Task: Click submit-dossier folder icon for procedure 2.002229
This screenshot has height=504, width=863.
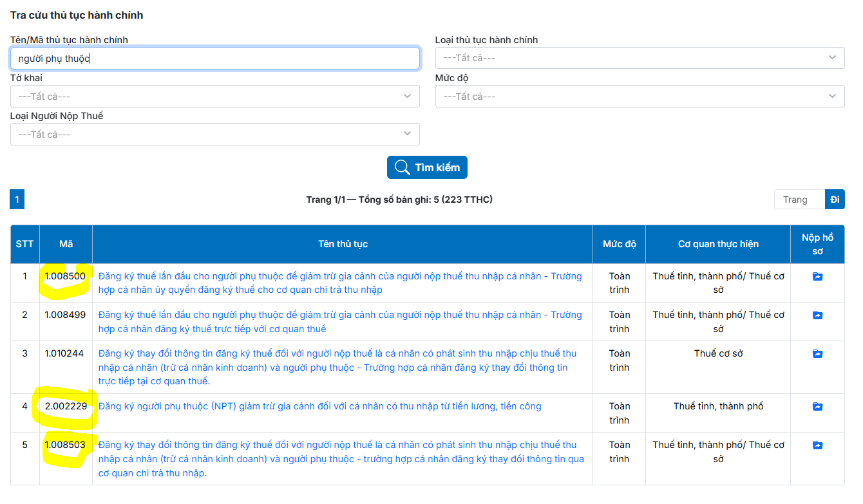Action: (x=817, y=407)
